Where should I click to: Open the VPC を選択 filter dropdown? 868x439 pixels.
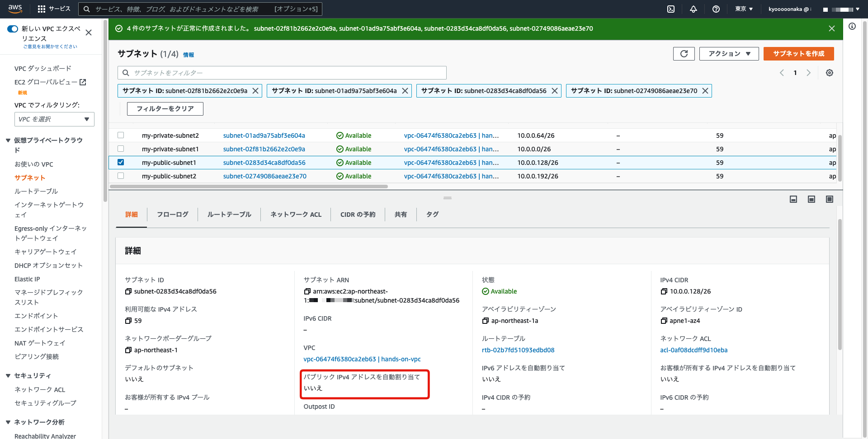(x=54, y=119)
